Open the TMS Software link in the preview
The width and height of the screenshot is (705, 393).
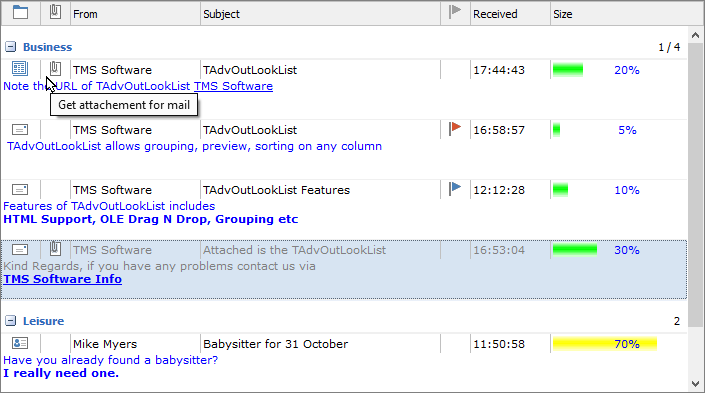tap(233, 86)
